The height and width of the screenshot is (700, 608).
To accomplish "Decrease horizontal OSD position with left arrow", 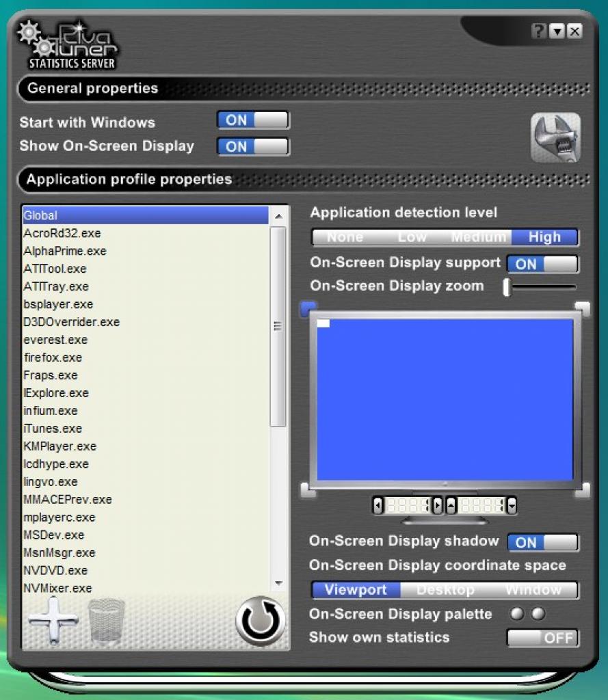I will [378, 506].
